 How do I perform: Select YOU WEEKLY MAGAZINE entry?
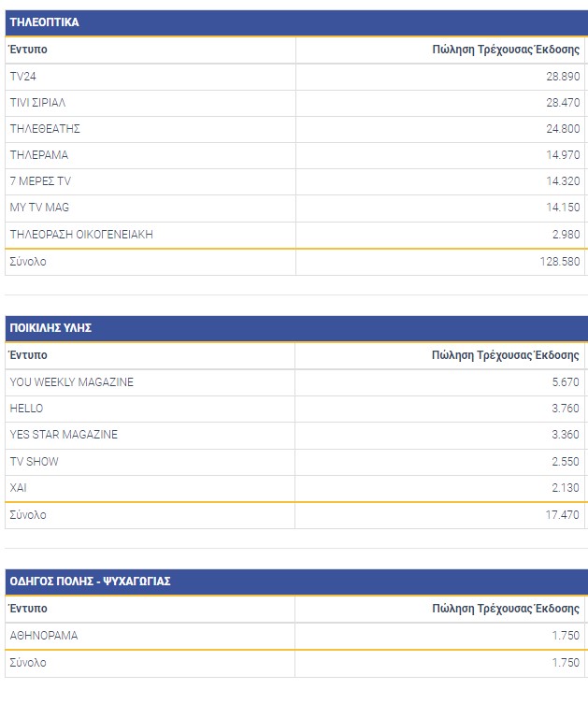[71, 381]
